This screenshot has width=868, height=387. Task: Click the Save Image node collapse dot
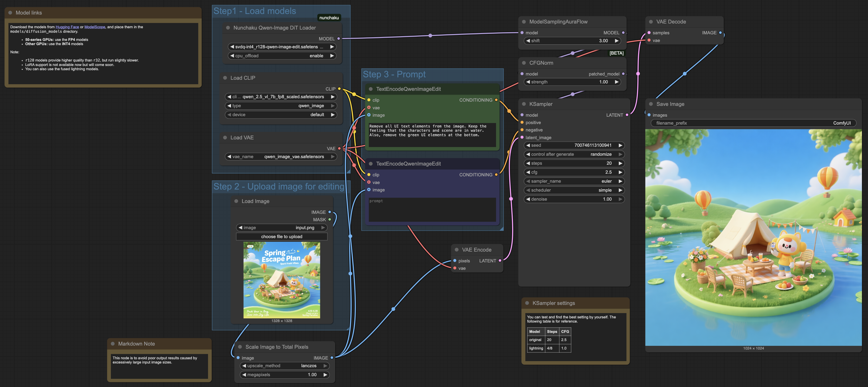tap(651, 104)
